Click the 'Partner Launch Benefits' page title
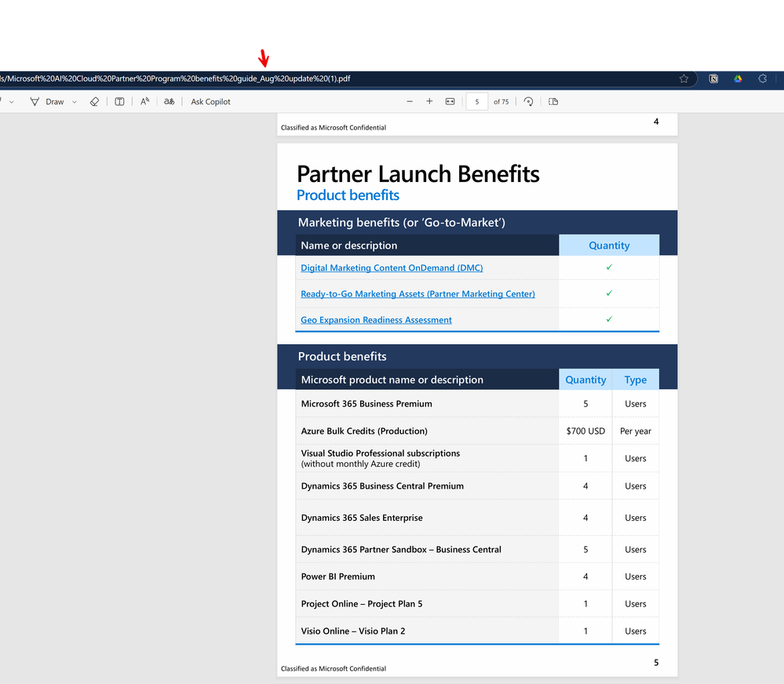784x684 pixels. coord(418,174)
